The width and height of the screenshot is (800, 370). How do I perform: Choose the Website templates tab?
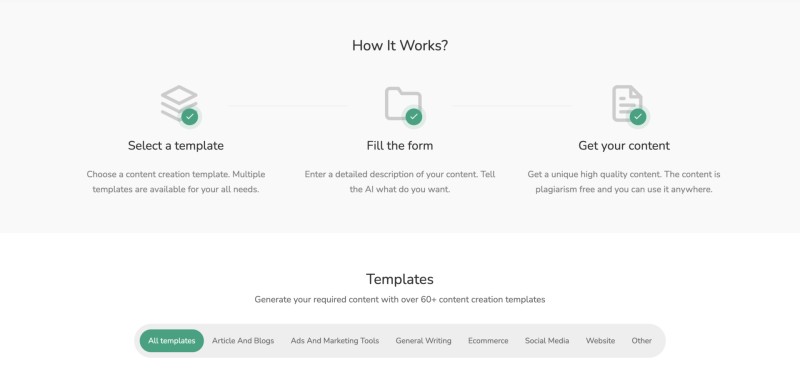[x=601, y=340]
